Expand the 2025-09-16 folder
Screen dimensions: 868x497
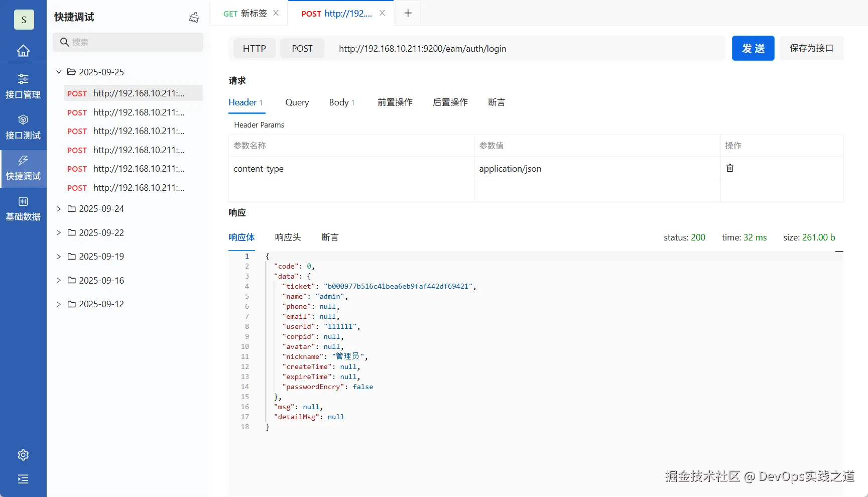tap(59, 280)
